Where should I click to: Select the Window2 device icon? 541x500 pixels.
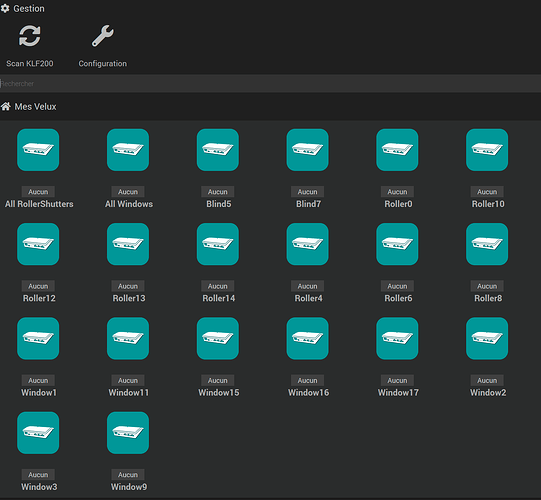tap(487, 338)
